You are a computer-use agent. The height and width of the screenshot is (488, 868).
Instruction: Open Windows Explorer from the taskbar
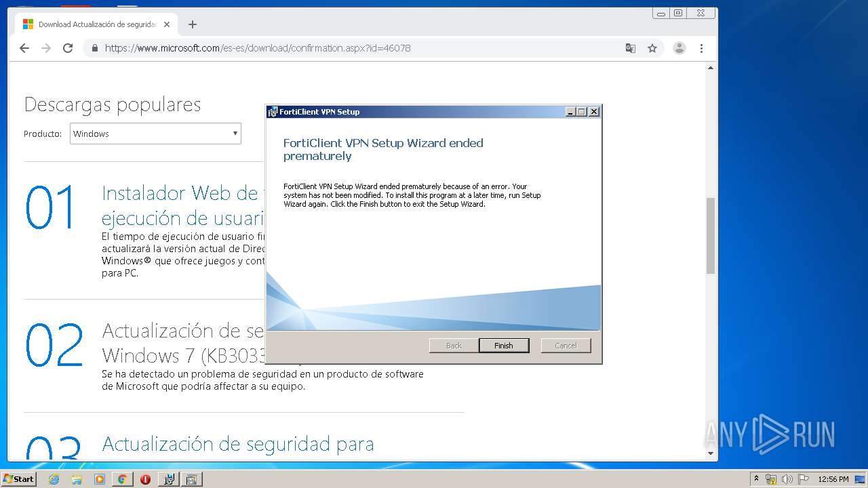click(77, 479)
